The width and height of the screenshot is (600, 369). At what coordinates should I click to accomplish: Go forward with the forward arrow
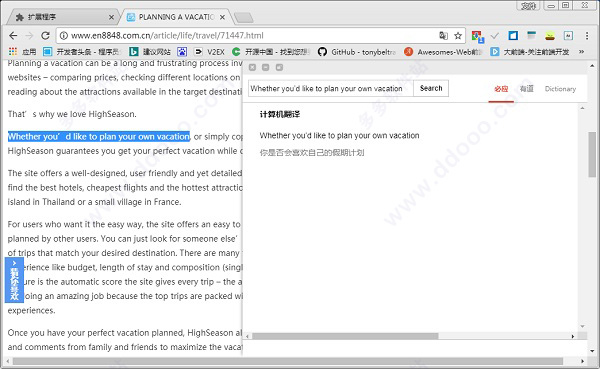pyautogui.click(x=29, y=36)
